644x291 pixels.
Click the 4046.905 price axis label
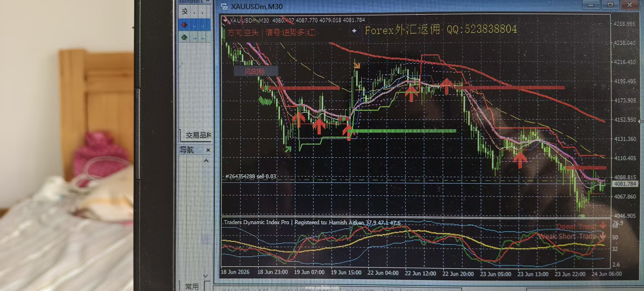pyautogui.click(x=625, y=216)
